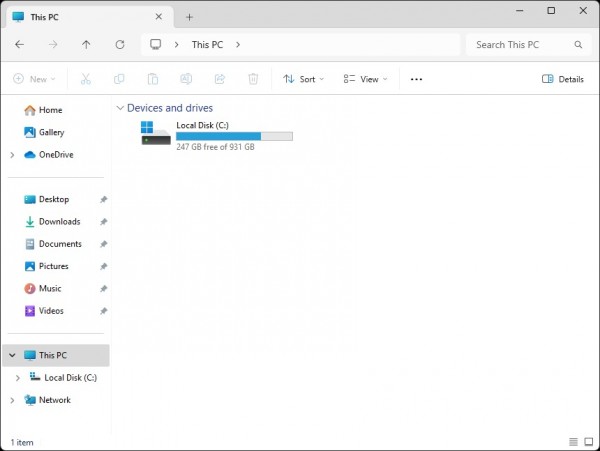Viewport: 600px width, 451px height.
Task: Click the Local Disk (C:) storage usage bar
Action: click(x=234, y=136)
